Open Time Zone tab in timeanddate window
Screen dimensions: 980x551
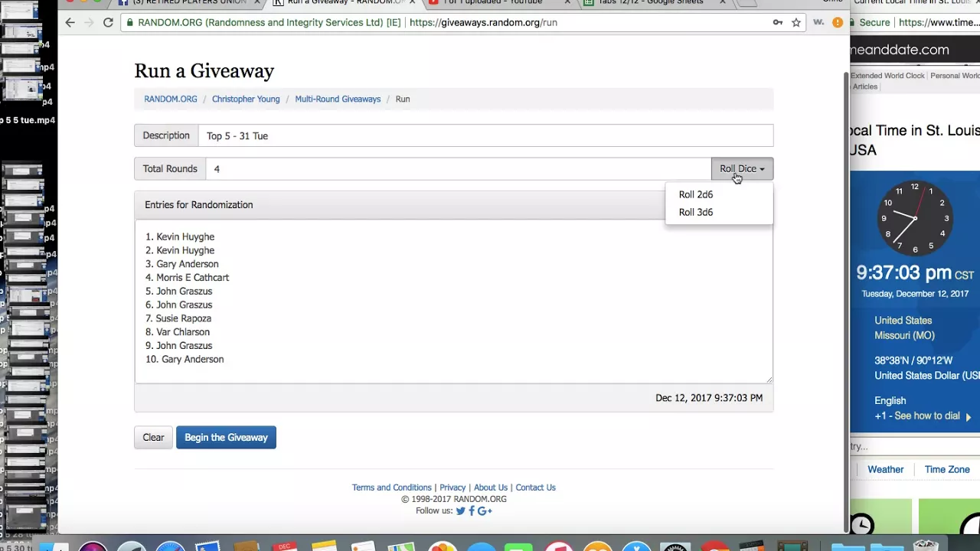[x=947, y=470]
